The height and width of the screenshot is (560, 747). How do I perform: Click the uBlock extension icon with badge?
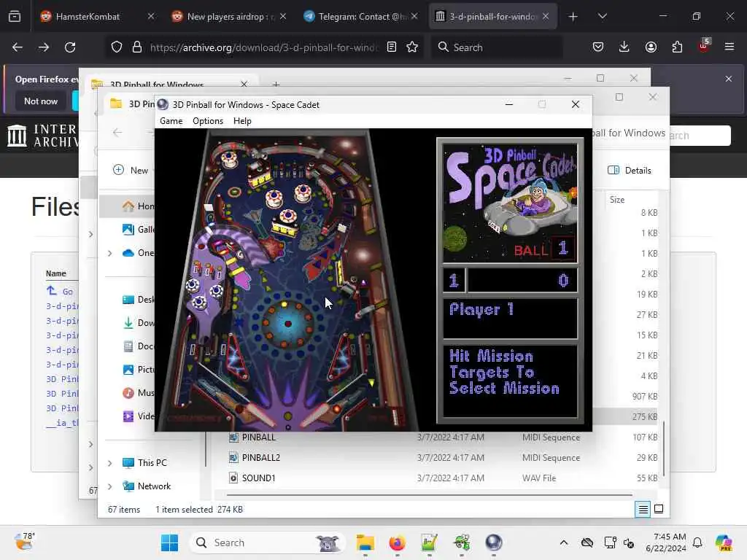pos(704,46)
